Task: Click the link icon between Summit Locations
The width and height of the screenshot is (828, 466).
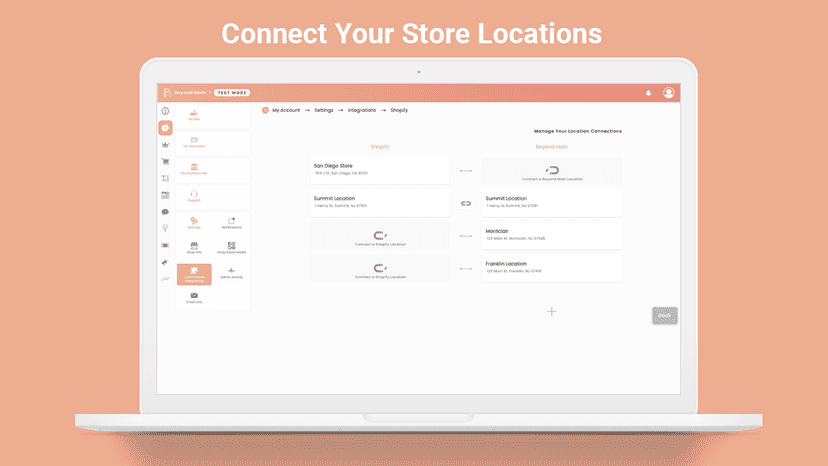Action: click(466, 203)
